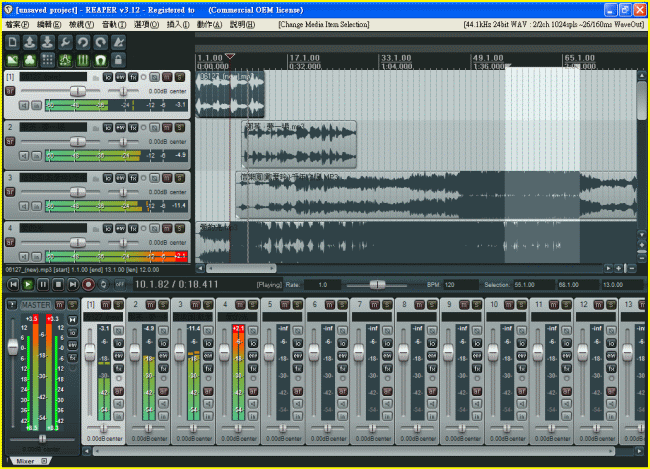Click the metronome toolbar icon
This screenshot has width=650, height=469.
click(x=118, y=42)
